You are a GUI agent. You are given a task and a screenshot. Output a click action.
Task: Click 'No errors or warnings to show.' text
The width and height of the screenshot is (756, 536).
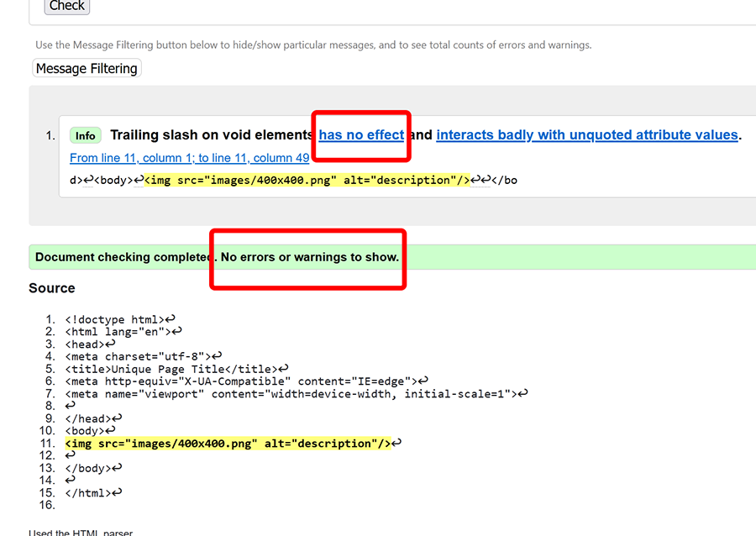click(x=309, y=257)
